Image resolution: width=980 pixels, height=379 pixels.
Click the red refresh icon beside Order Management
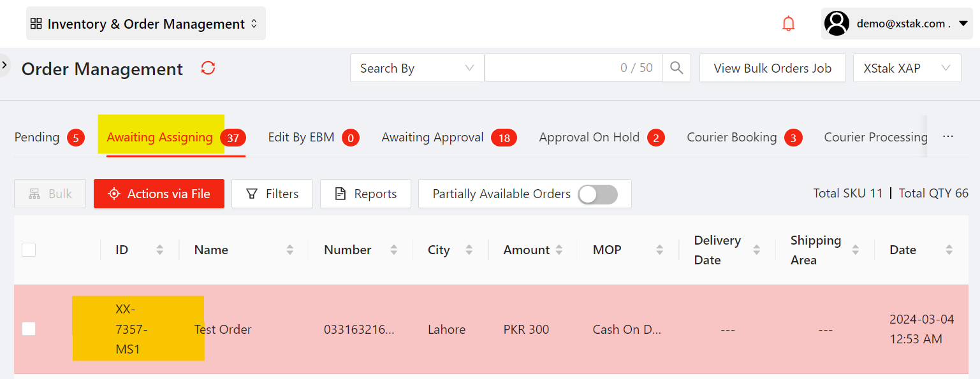point(208,68)
